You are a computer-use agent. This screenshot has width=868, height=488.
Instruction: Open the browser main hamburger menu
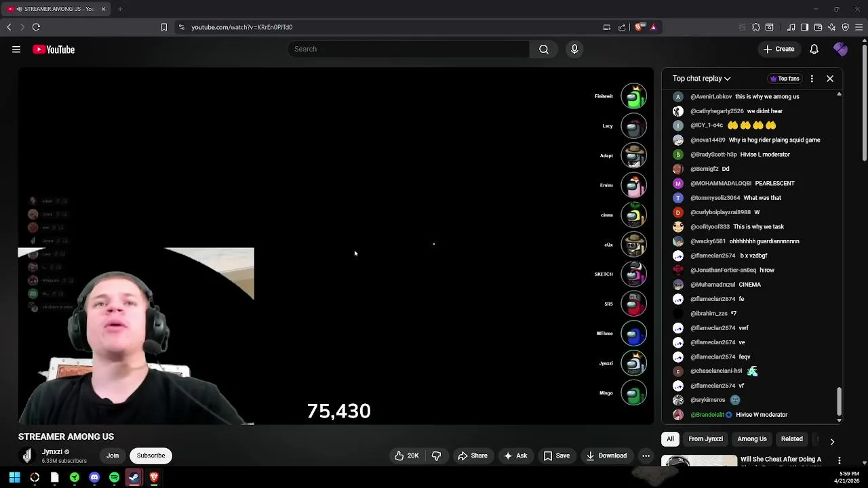859,27
